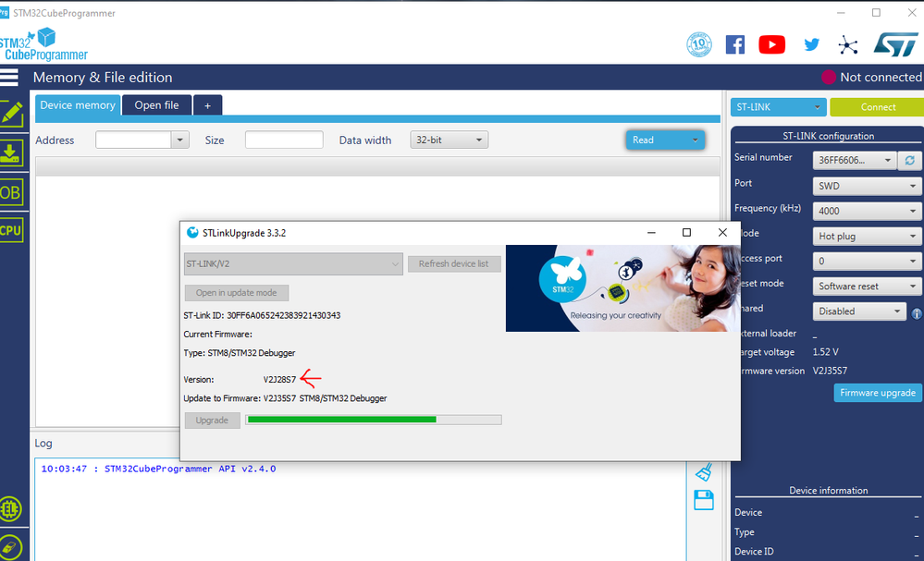Image resolution: width=924 pixels, height=561 pixels.
Task: Click the log entry STM32CubeProgrammer API v2.4.0
Action: coord(158,469)
